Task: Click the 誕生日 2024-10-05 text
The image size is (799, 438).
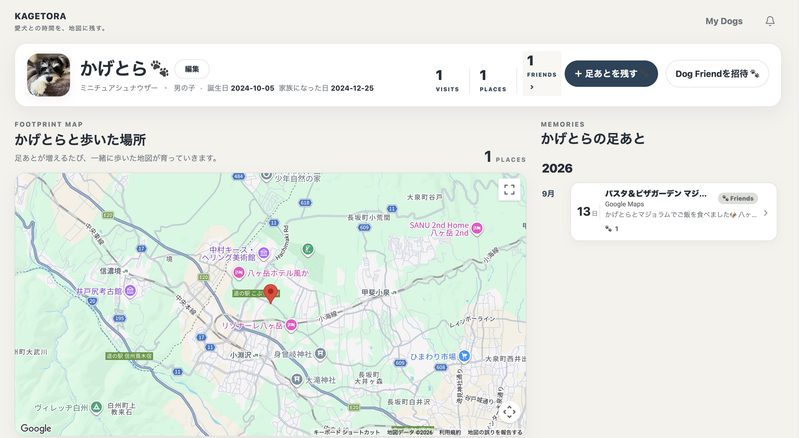Action: (241, 88)
